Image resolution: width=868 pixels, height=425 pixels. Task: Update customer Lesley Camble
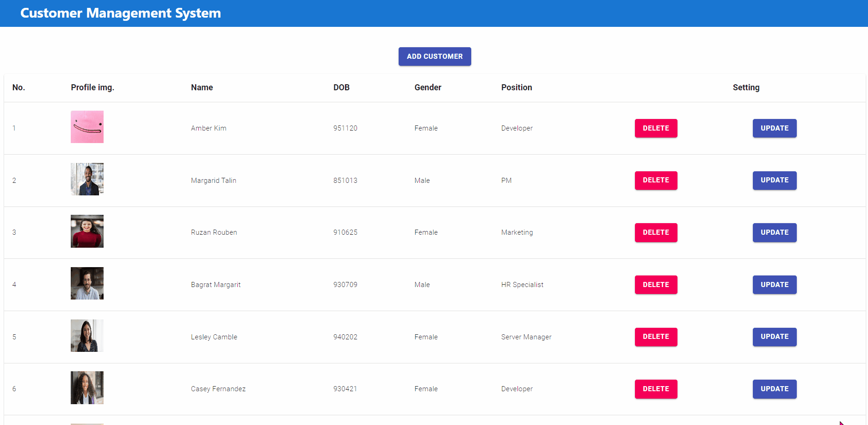[x=775, y=337]
